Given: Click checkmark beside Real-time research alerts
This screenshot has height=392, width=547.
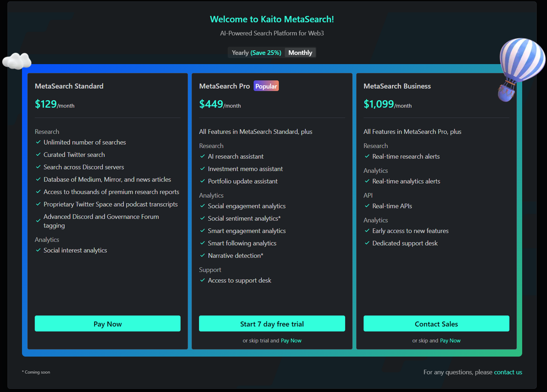Looking at the screenshot, I should (367, 156).
